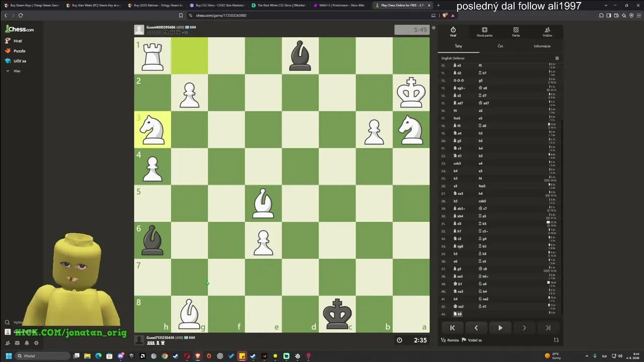This screenshot has height=362, width=644.
Task: Step back one move
Action: click(476, 328)
